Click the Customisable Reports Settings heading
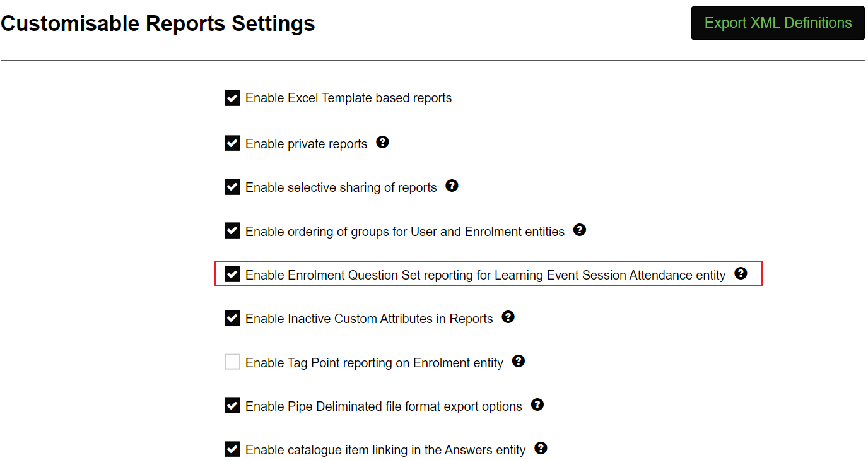Screen dimensions: 868x460 158,24
